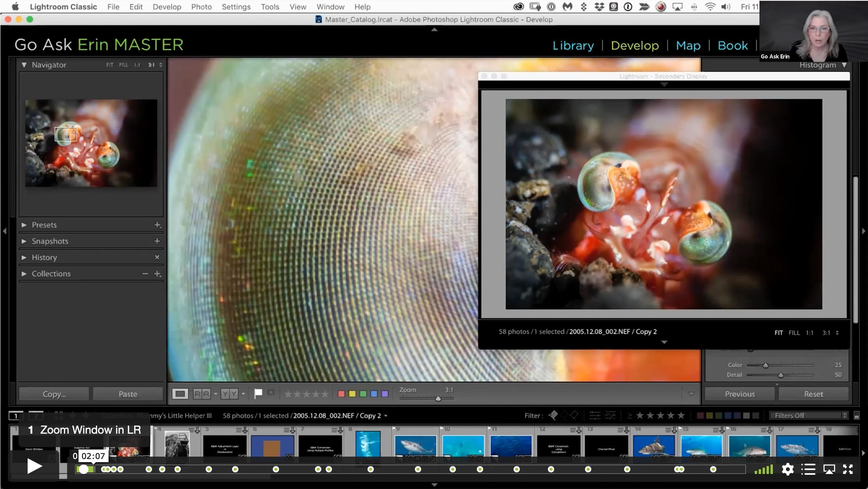868x489 pixels.
Task: Open the Filters Off dropdown
Action: 809,416
